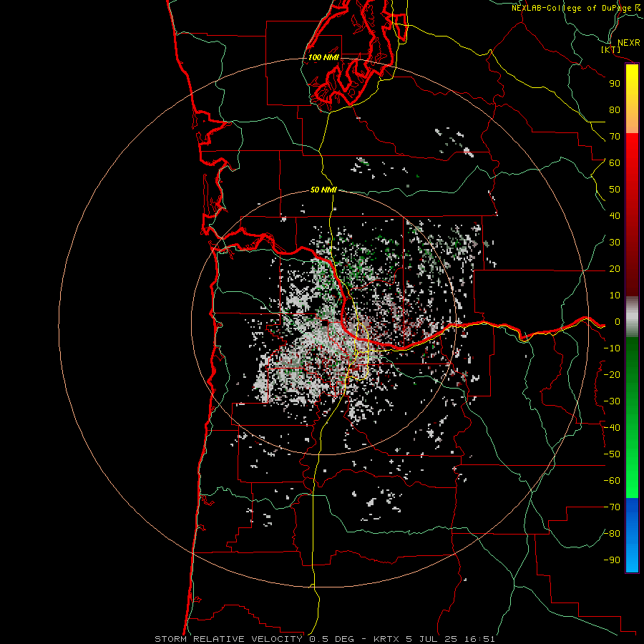
Task: Click the '100 NMI' range ring label
Action: click(323, 57)
